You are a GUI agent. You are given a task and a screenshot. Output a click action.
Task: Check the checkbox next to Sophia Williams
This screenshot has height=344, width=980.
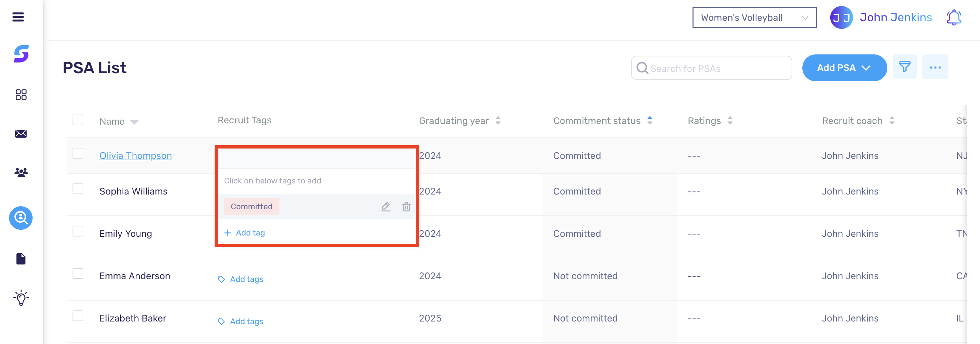coord(78,188)
